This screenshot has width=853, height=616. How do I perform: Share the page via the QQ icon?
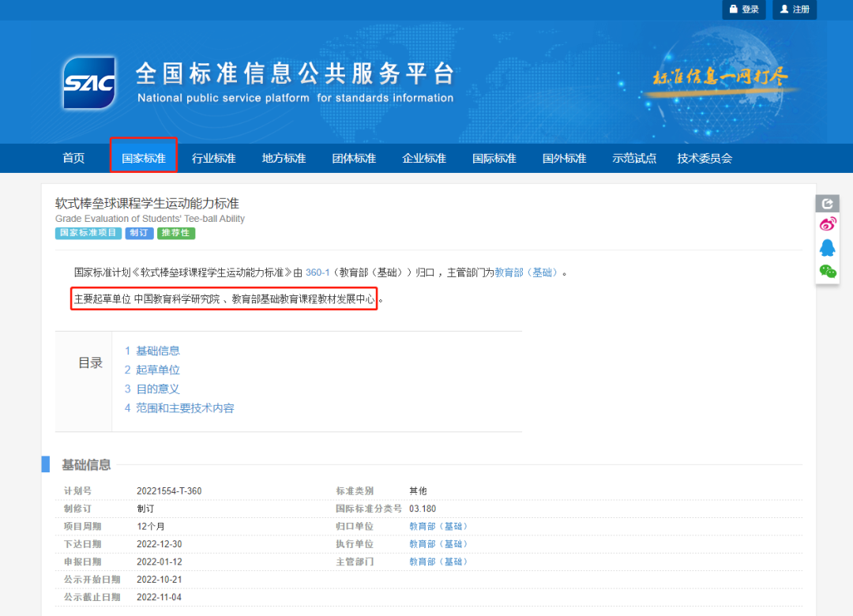pos(828,248)
